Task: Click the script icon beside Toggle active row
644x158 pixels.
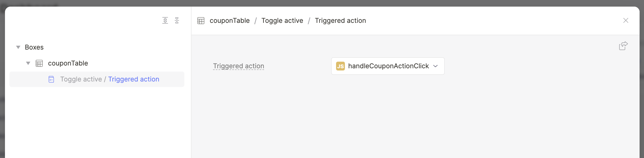Action: pyautogui.click(x=51, y=79)
